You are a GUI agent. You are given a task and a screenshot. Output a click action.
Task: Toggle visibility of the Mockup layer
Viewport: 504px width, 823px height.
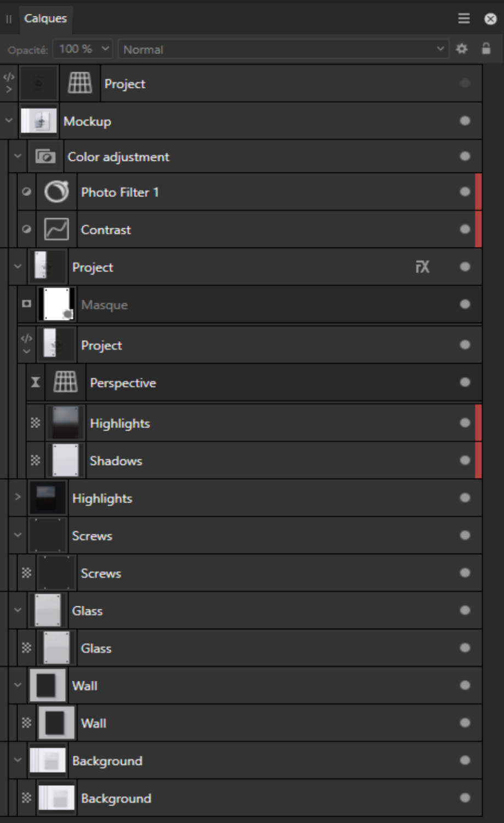[x=465, y=121]
